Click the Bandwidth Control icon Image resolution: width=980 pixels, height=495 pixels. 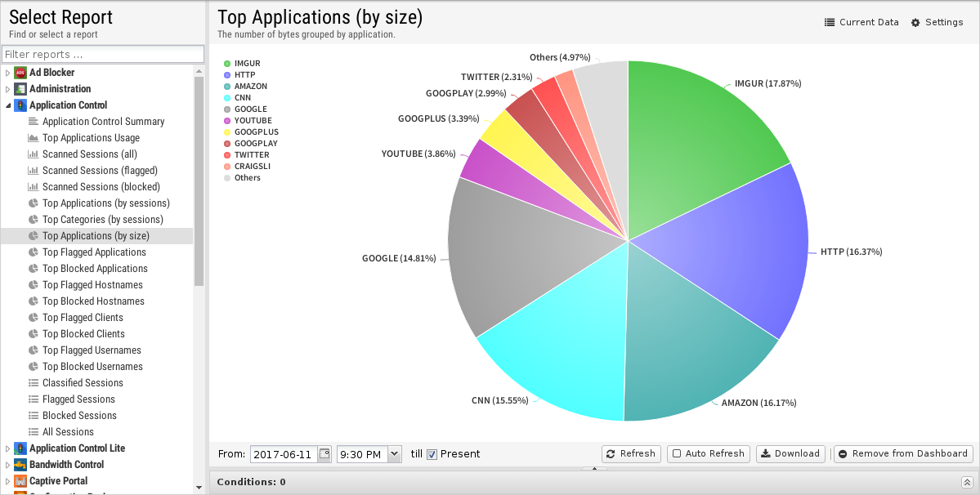tap(20, 465)
